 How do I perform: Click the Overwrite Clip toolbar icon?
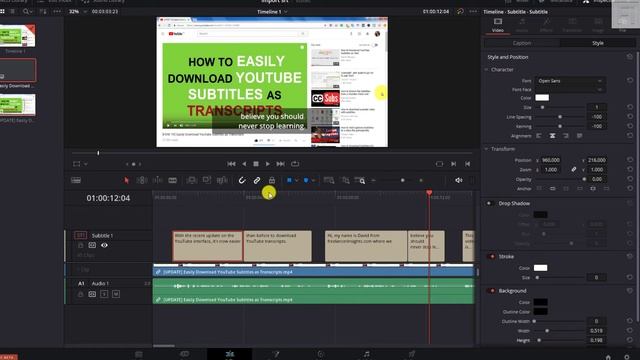point(207,180)
